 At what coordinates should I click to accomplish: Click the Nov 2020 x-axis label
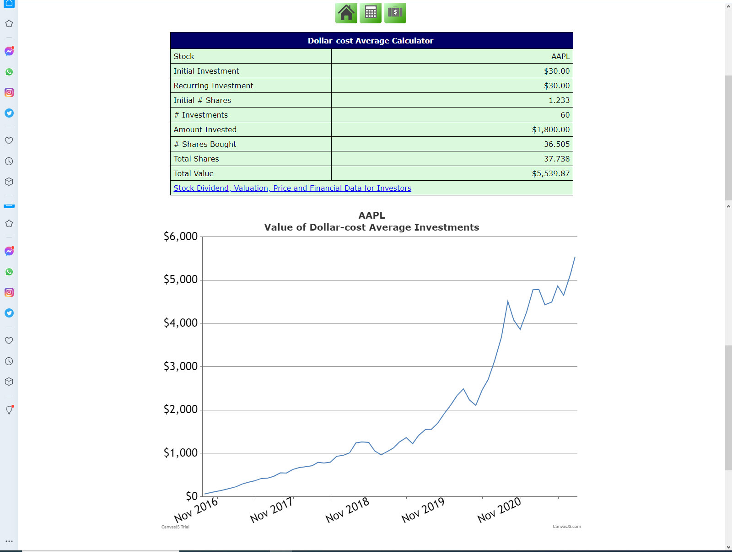(x=500, y=510)
